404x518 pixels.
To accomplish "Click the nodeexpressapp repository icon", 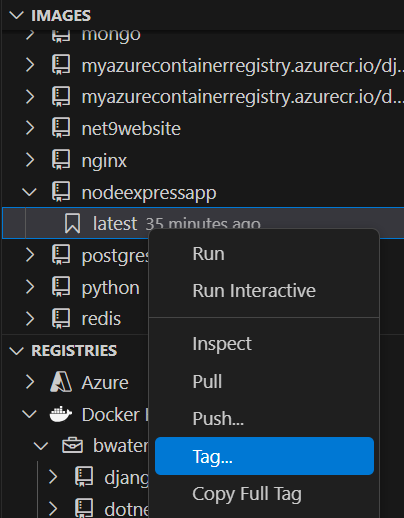I will pyautogui.click(x=61, y=192).
